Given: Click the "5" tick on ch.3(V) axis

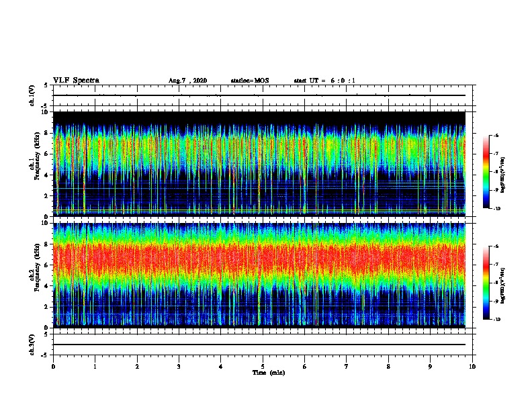Looking at the screenshot, I should (46, 334).
